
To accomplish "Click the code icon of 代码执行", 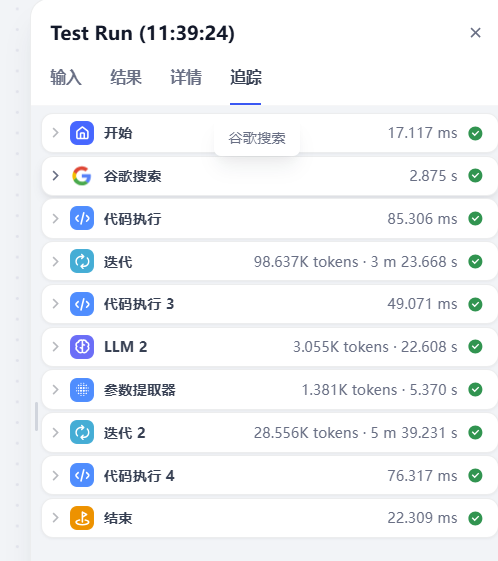I will point(82,218).
